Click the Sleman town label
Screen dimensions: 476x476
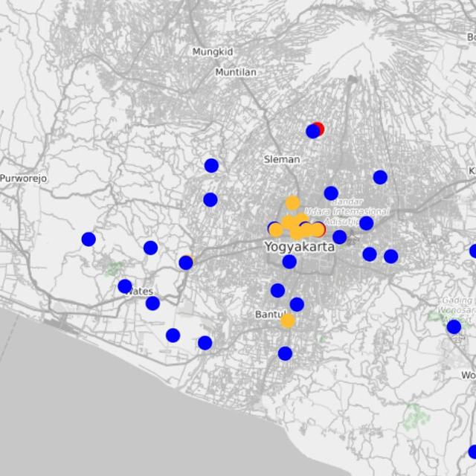[x=282, y=159]
